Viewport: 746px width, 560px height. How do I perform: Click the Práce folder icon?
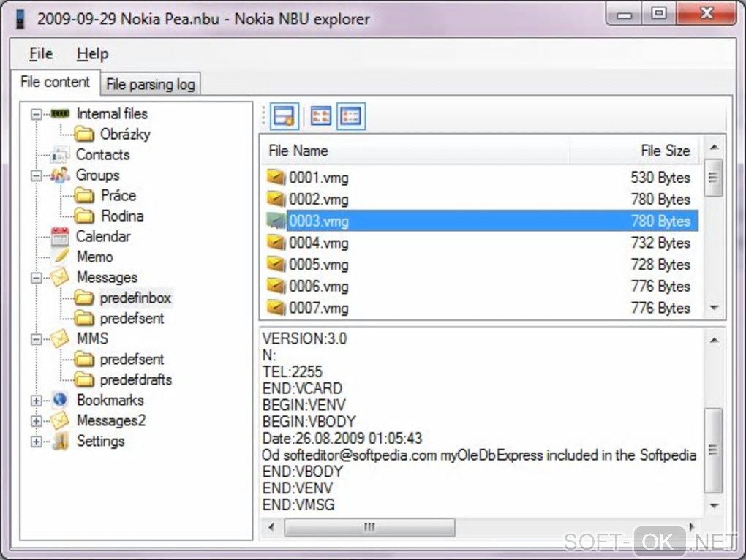[84, 195]
